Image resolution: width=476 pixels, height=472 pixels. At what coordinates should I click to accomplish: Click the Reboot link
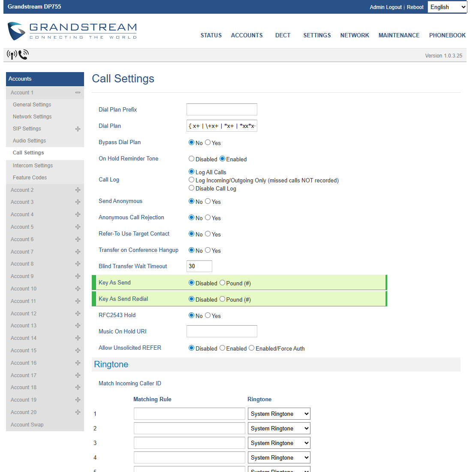point(415,7)
